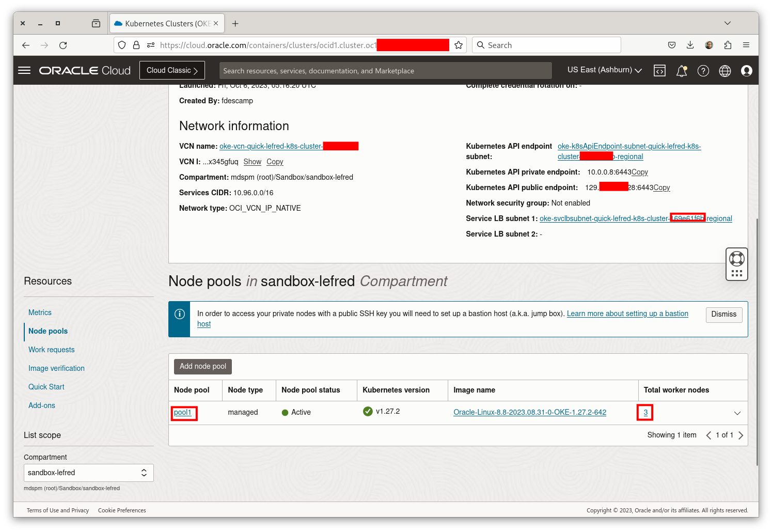Open the US East (Ashburn) region dropdown
The height and width of the screenshot is (532, 772).
point(605,70)
